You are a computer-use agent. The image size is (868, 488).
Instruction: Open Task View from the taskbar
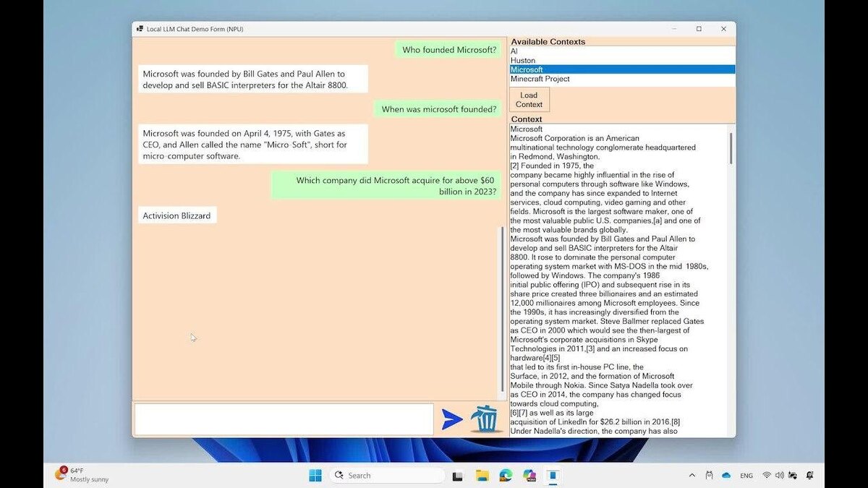pyautogui.click(x=457, y=476)
